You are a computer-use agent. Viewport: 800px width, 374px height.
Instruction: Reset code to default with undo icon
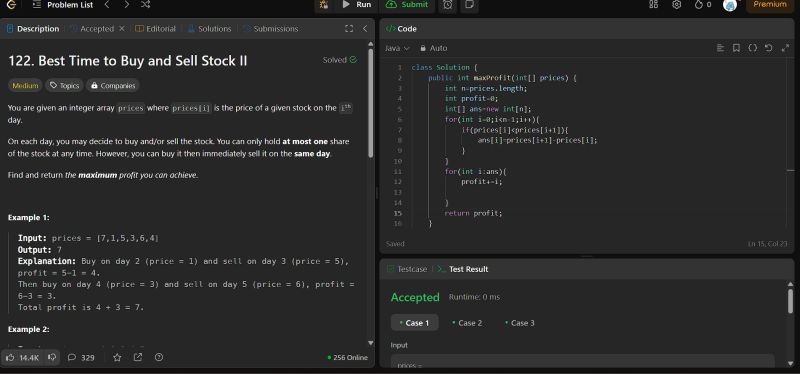point(769,48)
